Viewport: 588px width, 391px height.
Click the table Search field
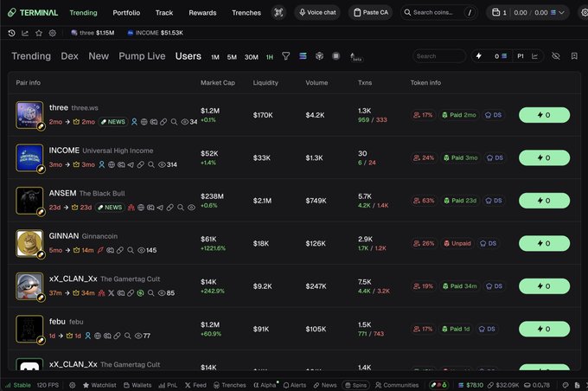click(x=439, y=56)
